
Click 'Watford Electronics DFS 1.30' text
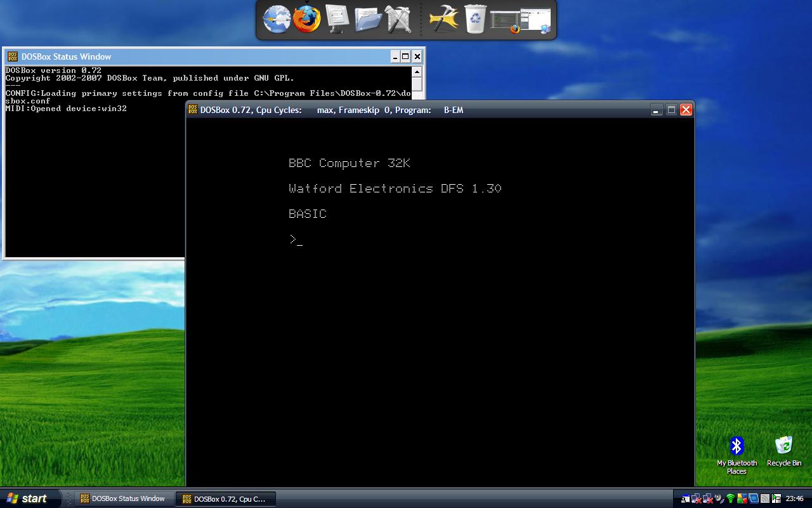[395, 189]
